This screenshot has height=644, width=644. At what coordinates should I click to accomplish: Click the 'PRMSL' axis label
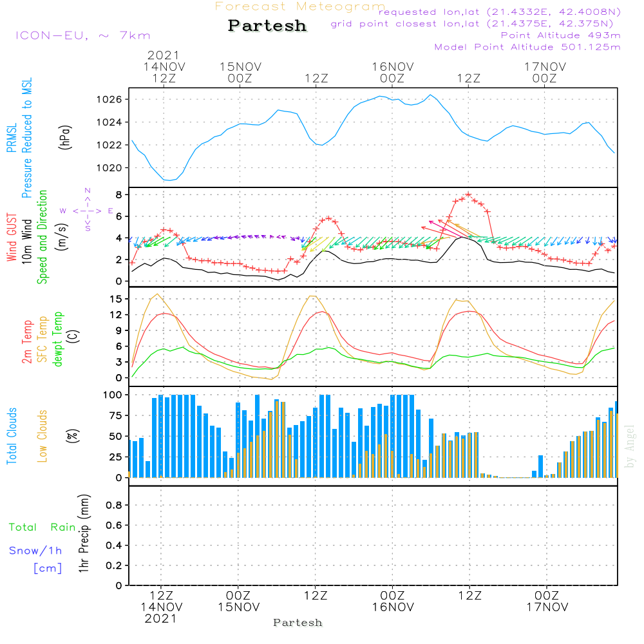(x=12, y=138)
